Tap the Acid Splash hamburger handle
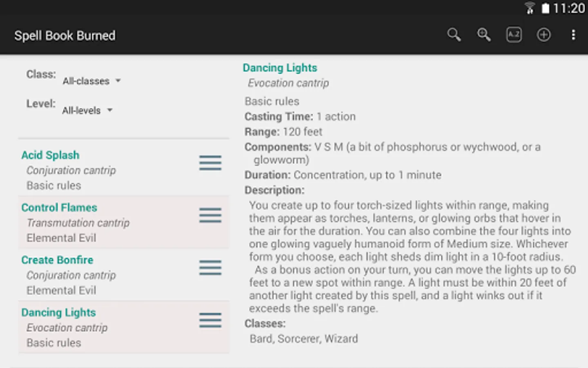588x368 pixels. tap(210, 163)
